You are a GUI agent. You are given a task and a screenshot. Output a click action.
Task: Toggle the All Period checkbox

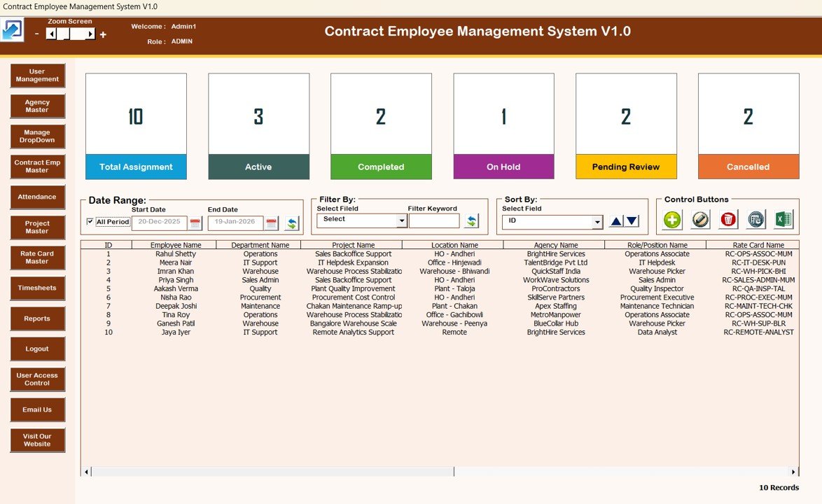90,222
